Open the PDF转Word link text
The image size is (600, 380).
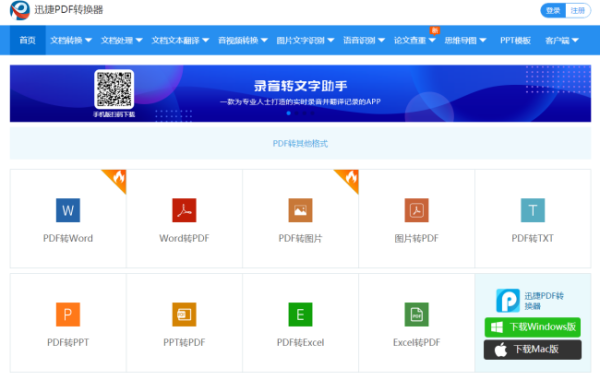68,238
